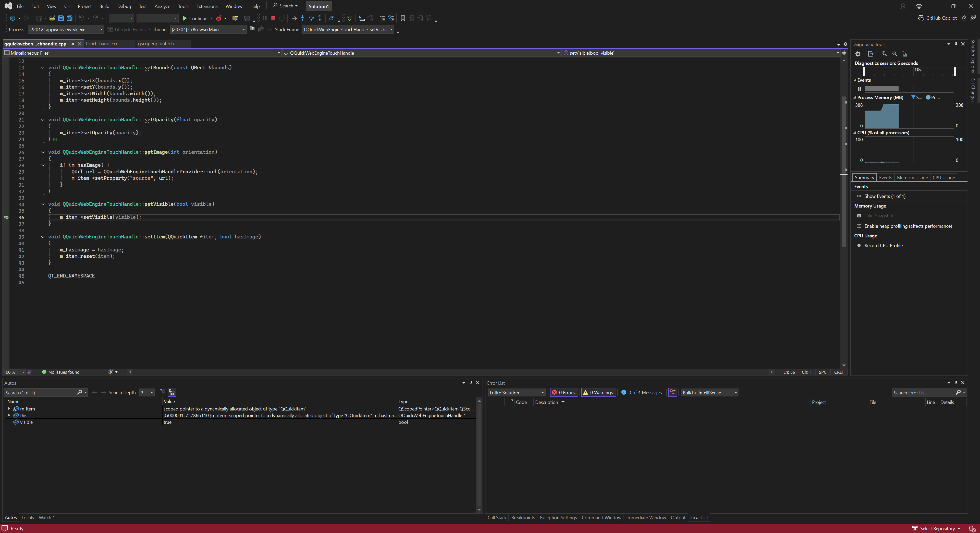Click the Step Over icon

coord(311,18)
